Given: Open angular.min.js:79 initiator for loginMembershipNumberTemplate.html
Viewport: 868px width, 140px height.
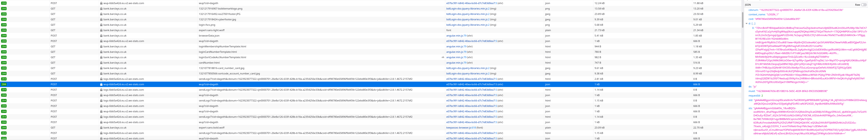Looking at the screenshot, I should point(456,46).
